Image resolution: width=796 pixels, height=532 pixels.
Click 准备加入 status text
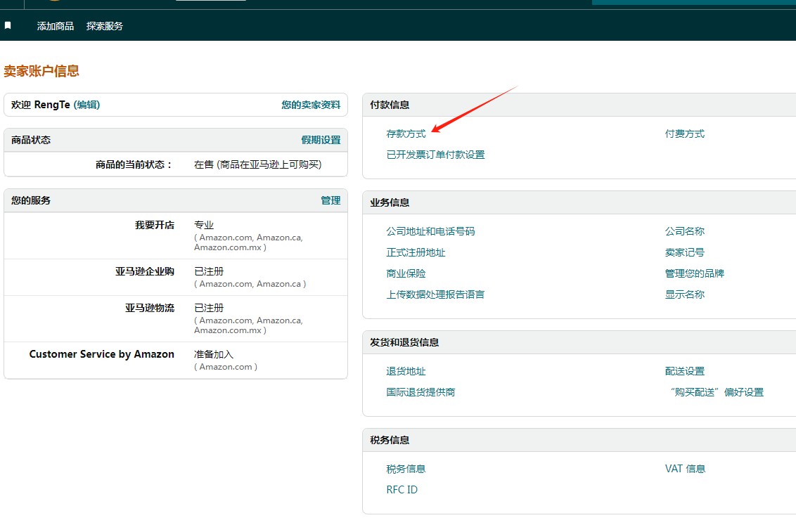214,354
